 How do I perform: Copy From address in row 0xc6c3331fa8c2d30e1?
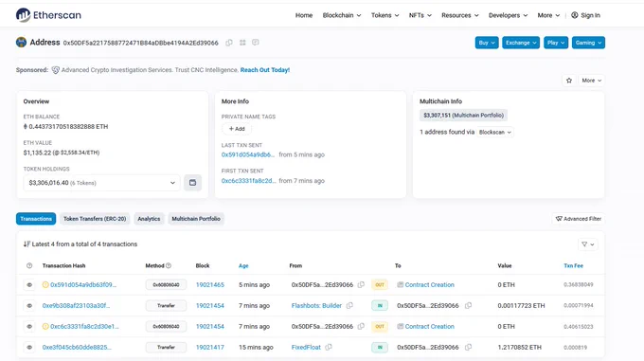[361, 327]
